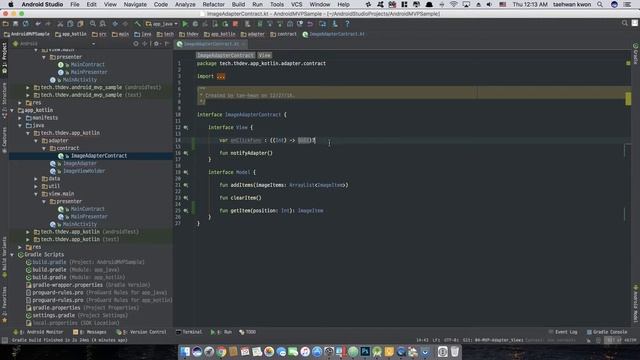Screen dimensions: 640x360
Task: Click the Find magnifier toolbar icon
Action: pos(93,24)
